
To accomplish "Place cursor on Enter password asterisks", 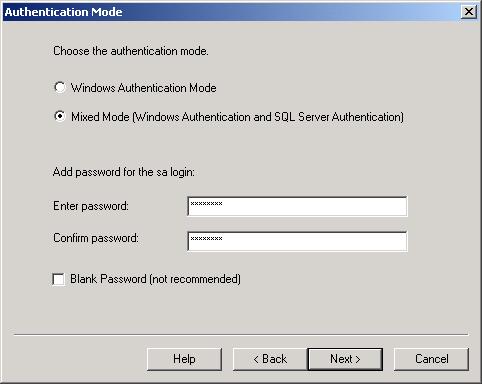I will pyautogui.click(x=206, y=203).
